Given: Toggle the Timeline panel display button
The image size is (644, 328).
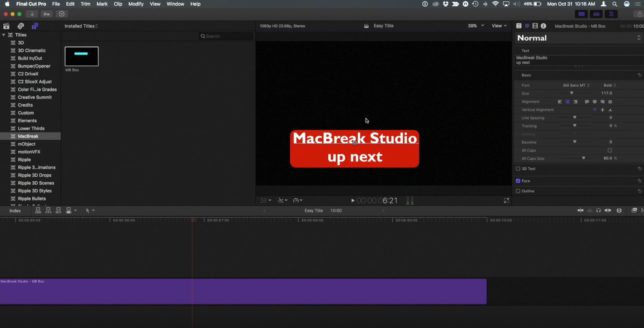Looking at the screenshot, I should pyautogui.click(x=596, y=14).
